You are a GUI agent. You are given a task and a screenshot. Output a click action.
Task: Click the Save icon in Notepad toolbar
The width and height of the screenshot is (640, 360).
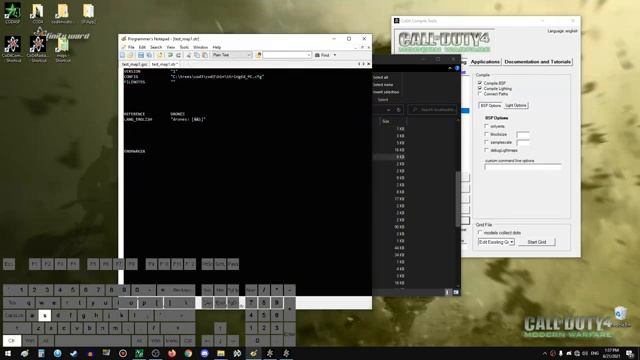click(141, 55)
